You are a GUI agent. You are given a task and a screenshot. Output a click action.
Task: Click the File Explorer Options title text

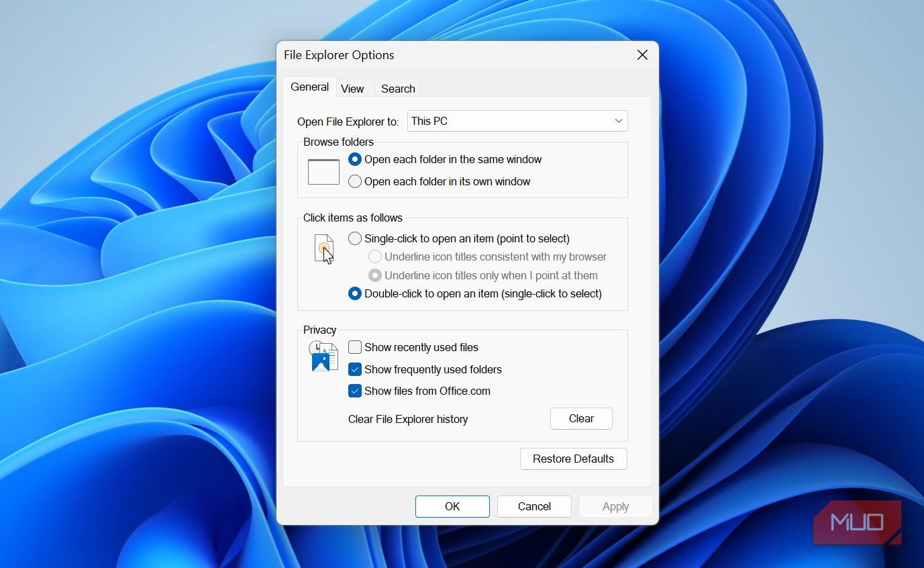(x=339, y=55)
